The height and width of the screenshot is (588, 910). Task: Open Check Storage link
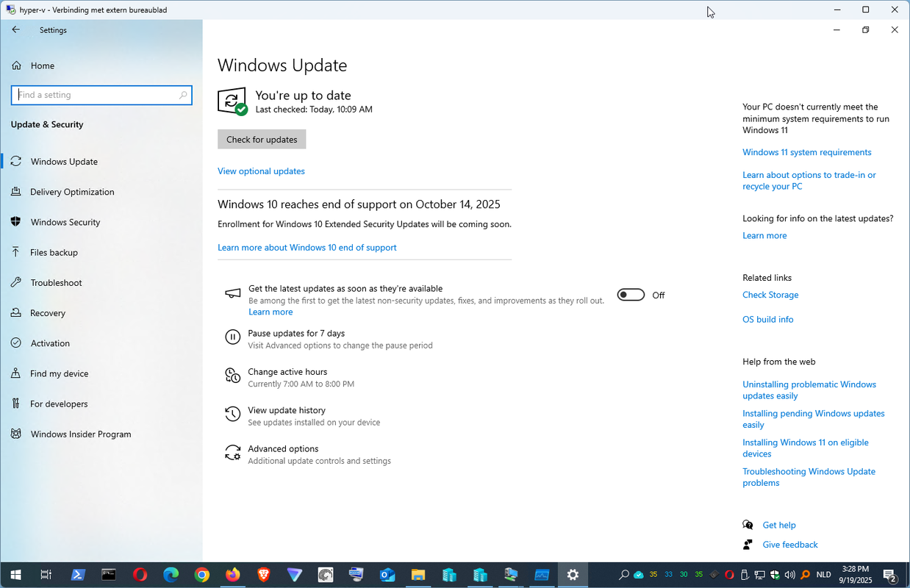[x=770, y=295]
